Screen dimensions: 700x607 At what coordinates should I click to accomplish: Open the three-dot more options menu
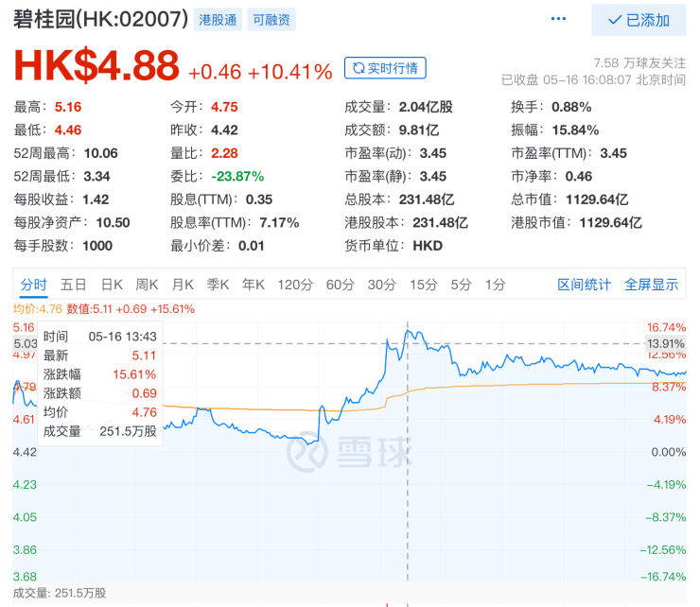[x=558, y=19]
